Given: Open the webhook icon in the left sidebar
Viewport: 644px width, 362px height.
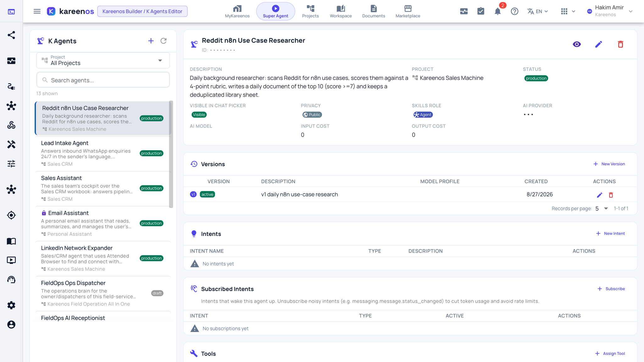Looking at the screenshot, I should coord(11,125).
